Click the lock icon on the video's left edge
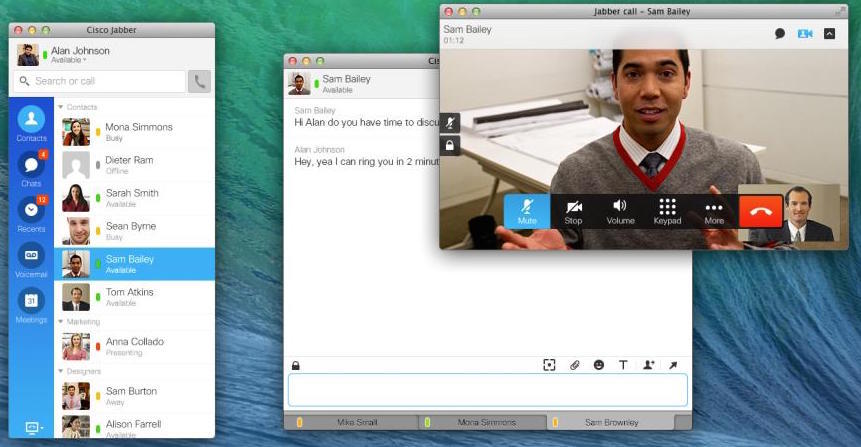 (x=450, y=146)
